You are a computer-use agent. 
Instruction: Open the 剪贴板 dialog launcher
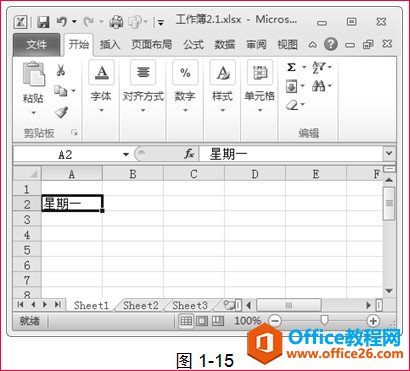click(75, 133)
